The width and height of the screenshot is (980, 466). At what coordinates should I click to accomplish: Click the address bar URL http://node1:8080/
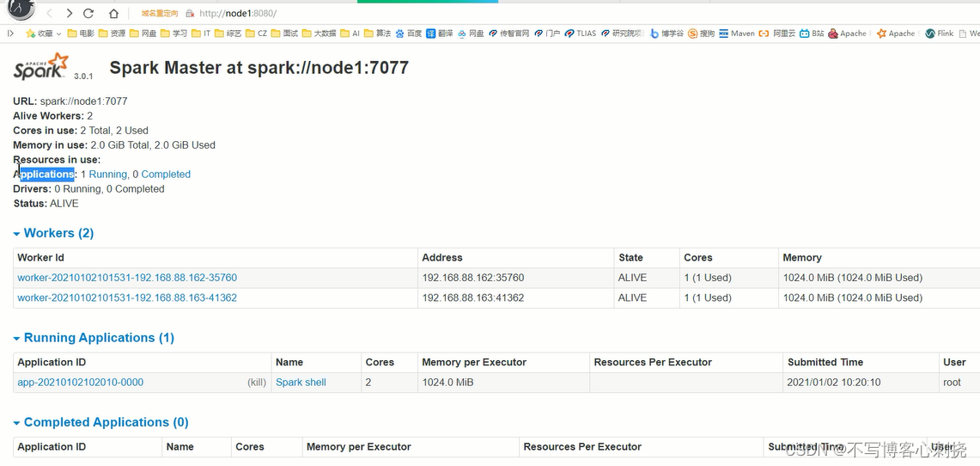pyautogui.click(x=238, y=13)
